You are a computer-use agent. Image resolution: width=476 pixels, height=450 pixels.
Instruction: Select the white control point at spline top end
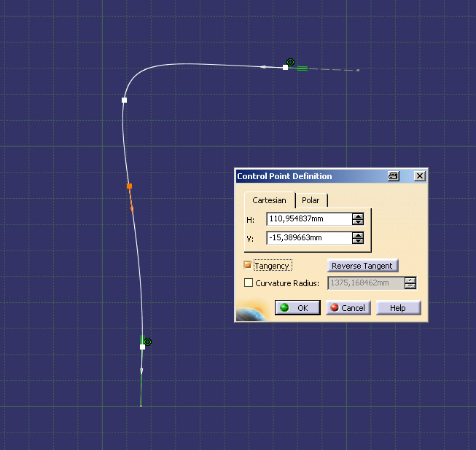tap(285, 67)
